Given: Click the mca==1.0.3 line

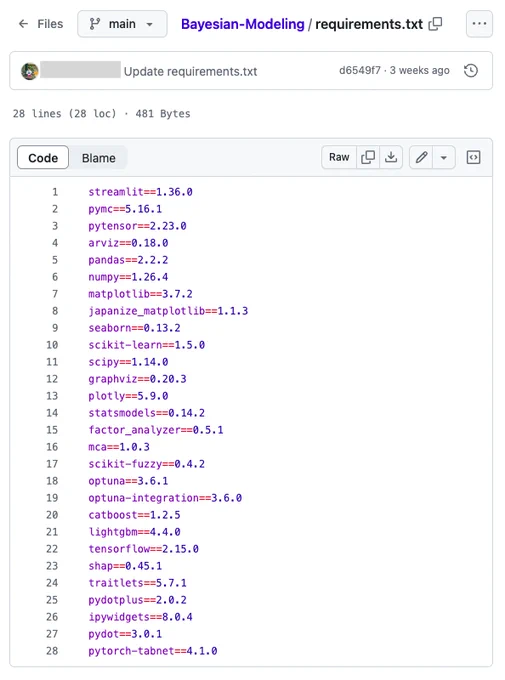Looking at the screenshot, I should pos(119,447).
